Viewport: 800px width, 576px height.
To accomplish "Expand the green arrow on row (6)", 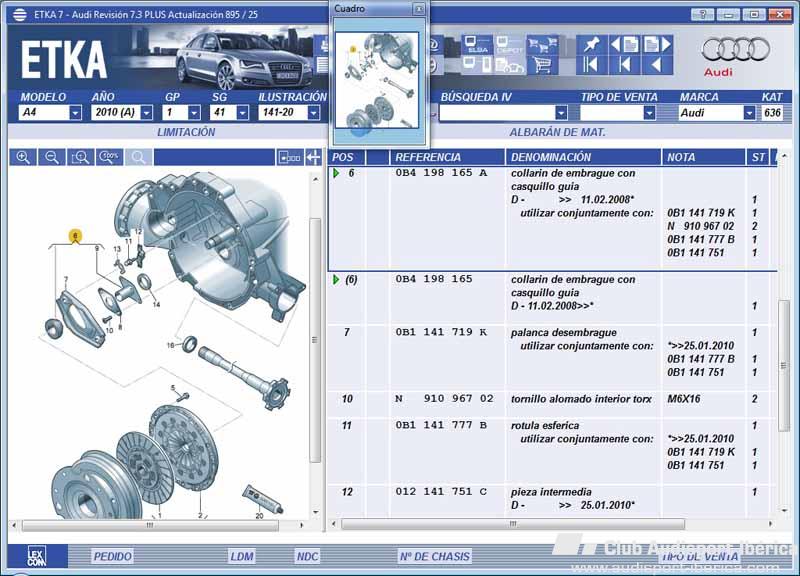I will (336, 280).
